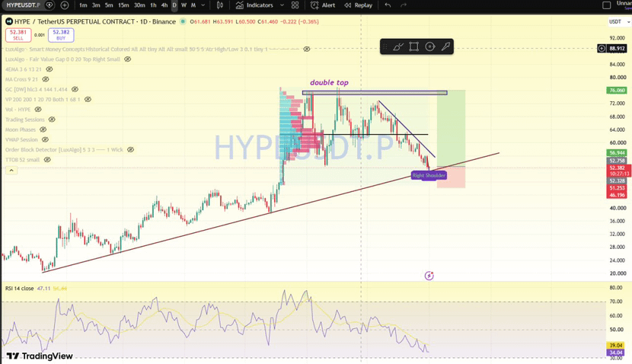The width and height of the screenshot is (632, 364).
Task: Open the candlestick chart type selector
Action: tap(219, 5)
